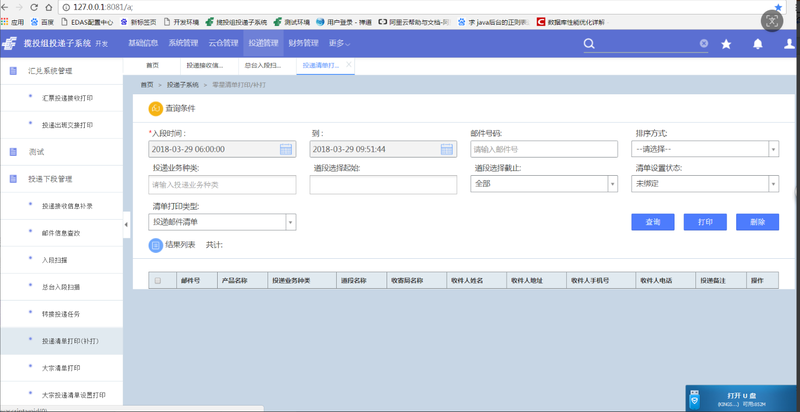Expand the 更多 menu in the top navigation

(x=339, y=43)
